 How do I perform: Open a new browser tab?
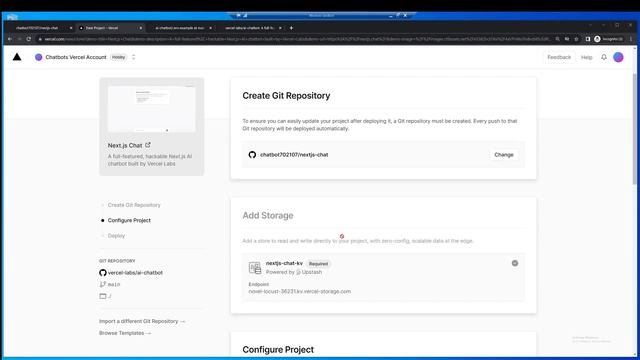coord(291,28)
